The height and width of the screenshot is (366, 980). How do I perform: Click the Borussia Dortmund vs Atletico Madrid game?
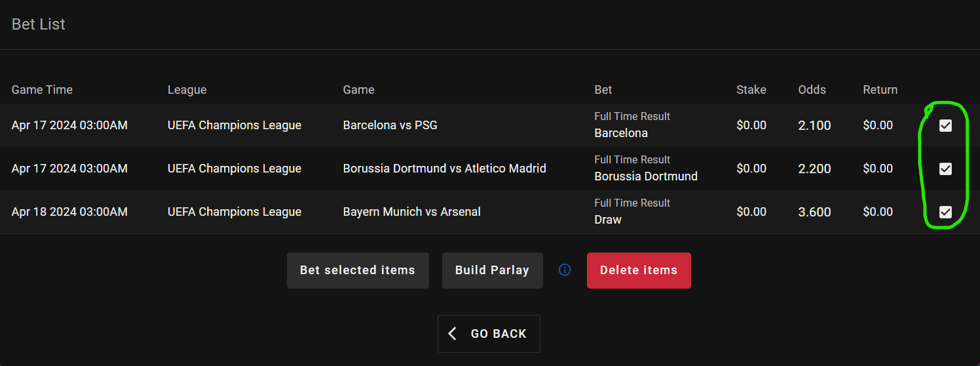(x=444, y=169)
